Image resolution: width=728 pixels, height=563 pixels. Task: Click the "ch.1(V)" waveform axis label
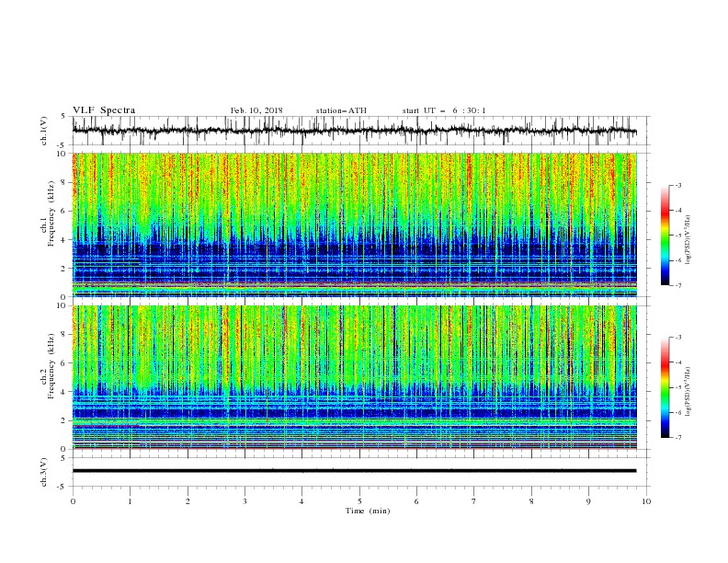click(x=44, y=131)
